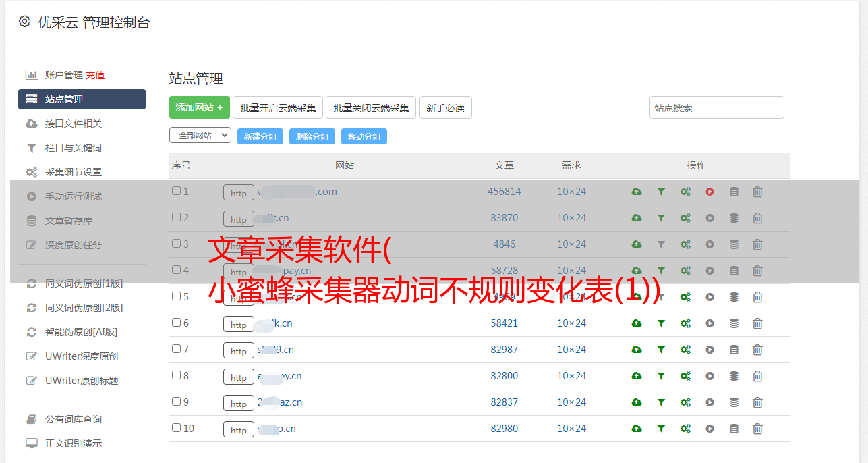Click the filter icon in row 7
This screenshot has width=868, height=463.
[661, 350]
